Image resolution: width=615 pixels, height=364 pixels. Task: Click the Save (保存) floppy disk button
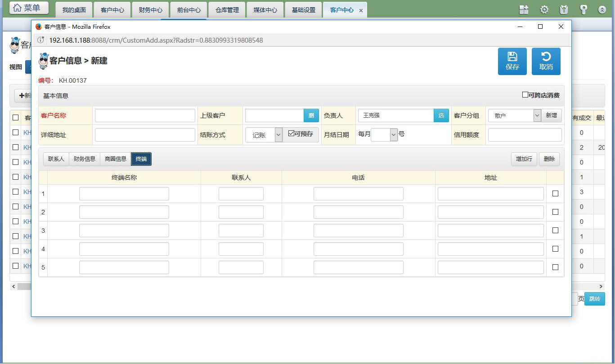[512, 61]
